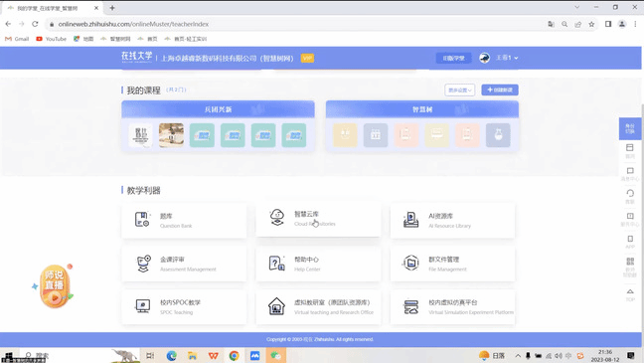Expand the user account dropdown in header
The height and width of the screenshot is (363, 644).
tap(507, 58)
